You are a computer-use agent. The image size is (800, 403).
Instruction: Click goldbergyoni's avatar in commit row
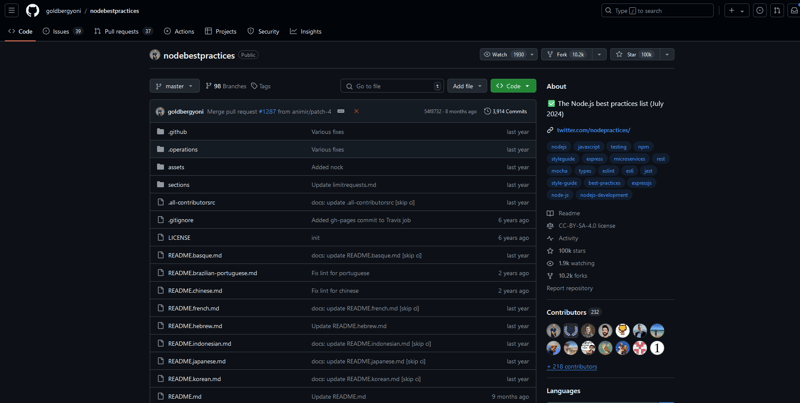click(x=160, y=112)
